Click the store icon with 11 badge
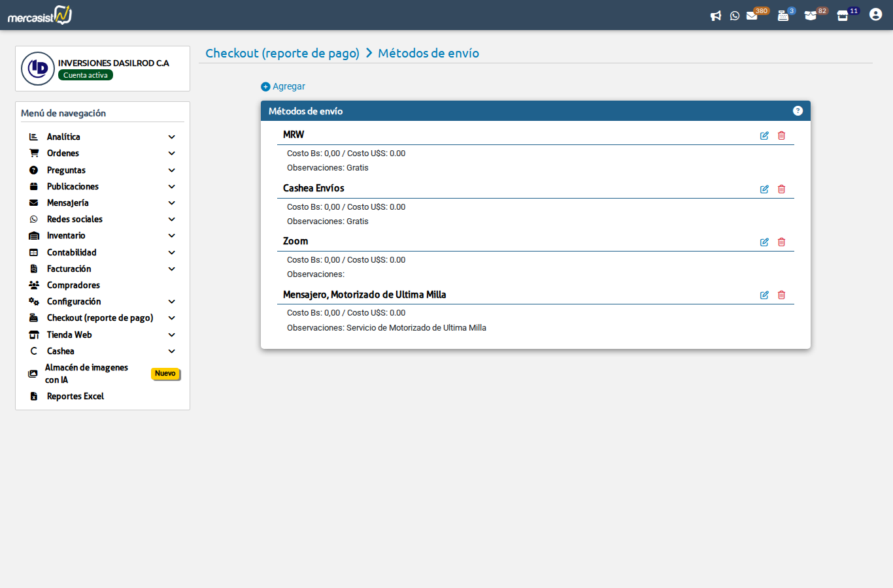This screenshot has height=588, width=893. [843, 16]
